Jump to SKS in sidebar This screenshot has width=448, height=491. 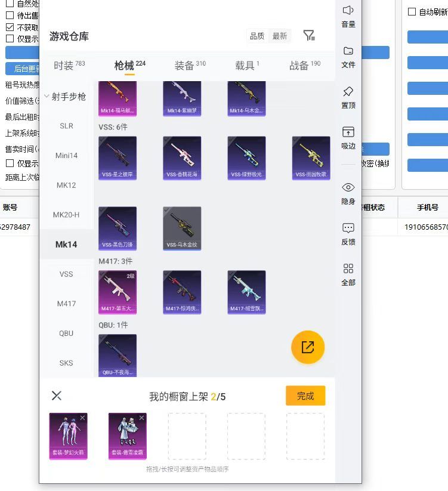pyautogui.click(x=66, y=363)
